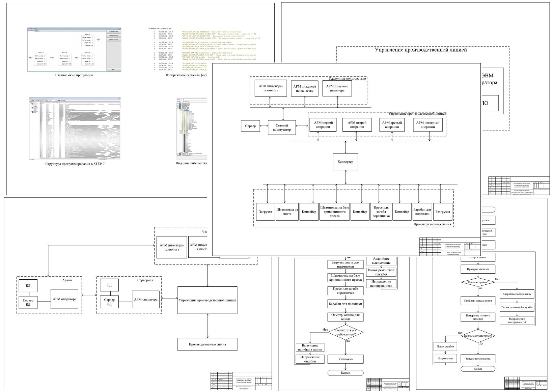Select 'АРМ инженера по качеству' box in front diagram
Screen dimensions: 553x392
coord(305,88)
